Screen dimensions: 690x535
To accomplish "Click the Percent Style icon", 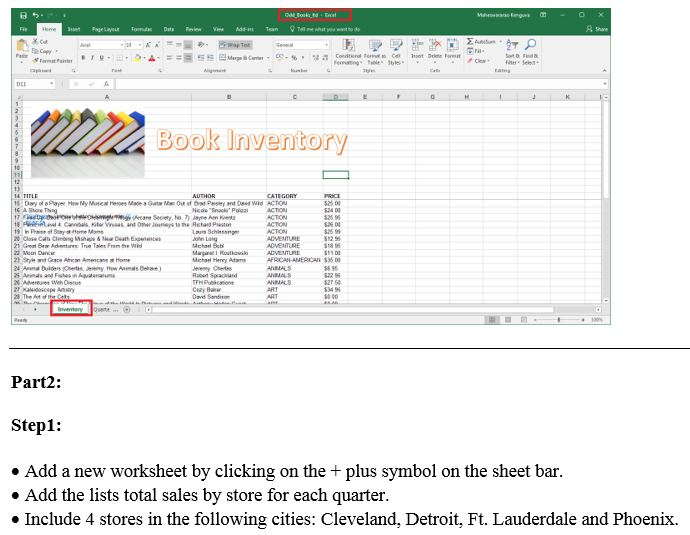I will point(294,58).
